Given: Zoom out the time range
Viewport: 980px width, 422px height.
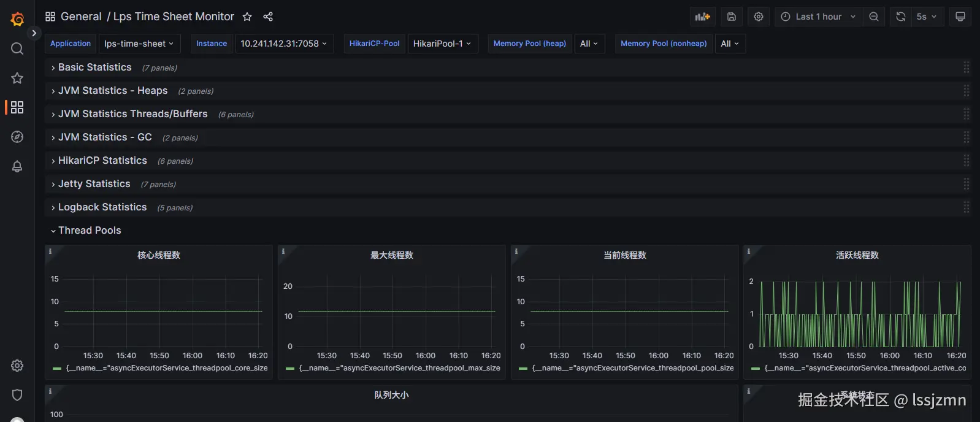Looking at the screenshot, I should 874,17.
